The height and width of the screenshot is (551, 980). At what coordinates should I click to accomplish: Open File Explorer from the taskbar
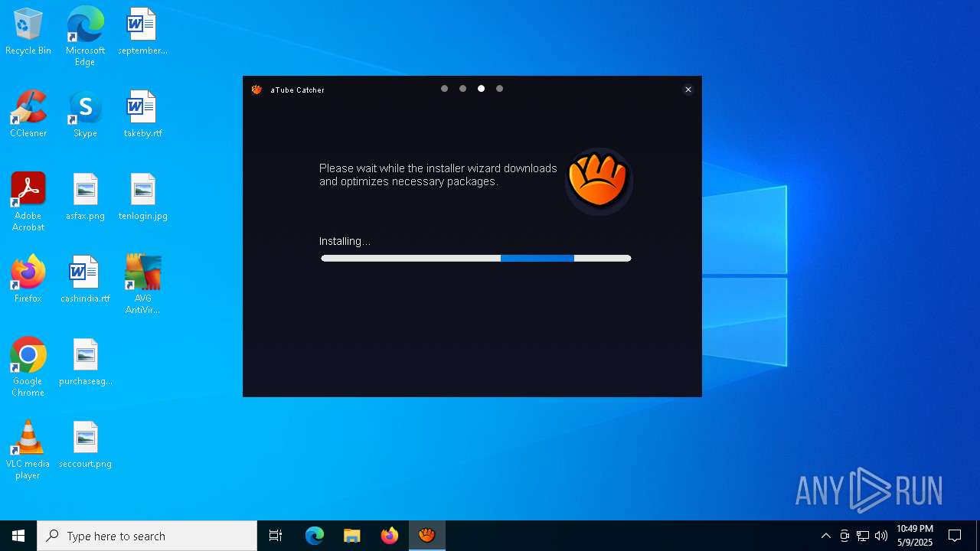coord(352,536)
